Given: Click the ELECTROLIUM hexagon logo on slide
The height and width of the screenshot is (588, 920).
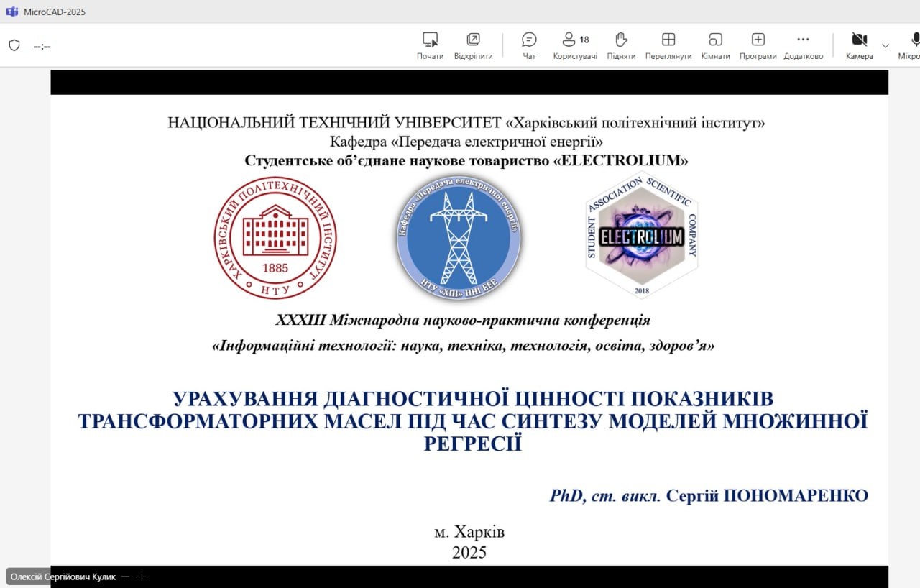Looking at the screenshot, I should click(641, 237).
